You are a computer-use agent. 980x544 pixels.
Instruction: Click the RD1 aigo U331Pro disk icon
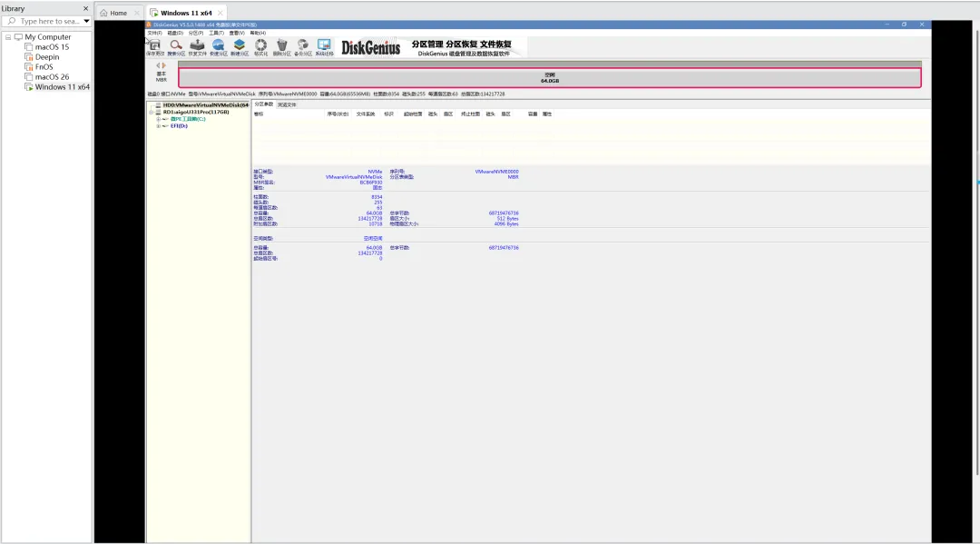click(x=158, y=112)
